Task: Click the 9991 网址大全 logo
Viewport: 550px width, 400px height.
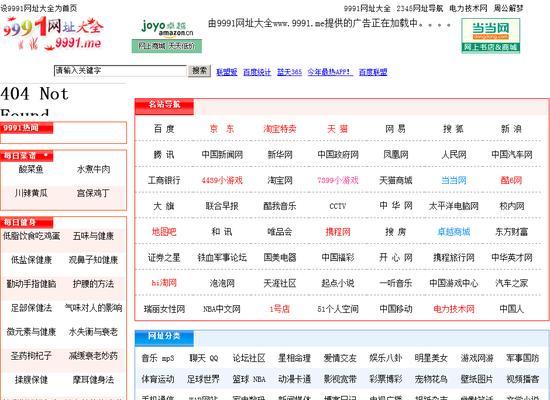Action: pos(53,34)
